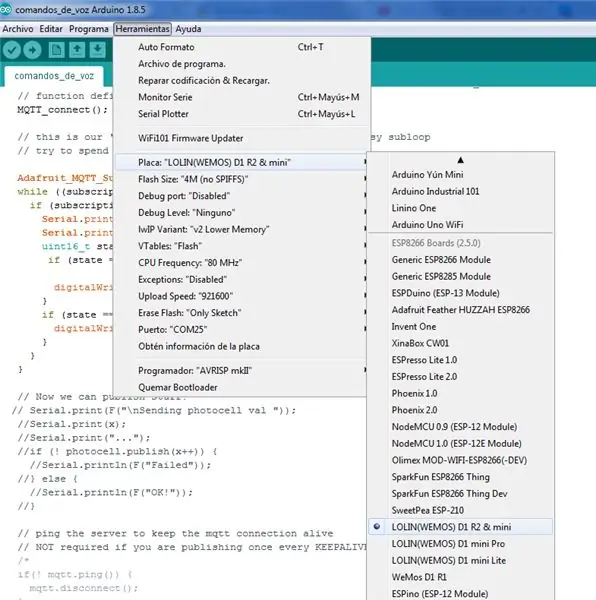Select ESPino (ESP-12 Module)

[461, 594]
